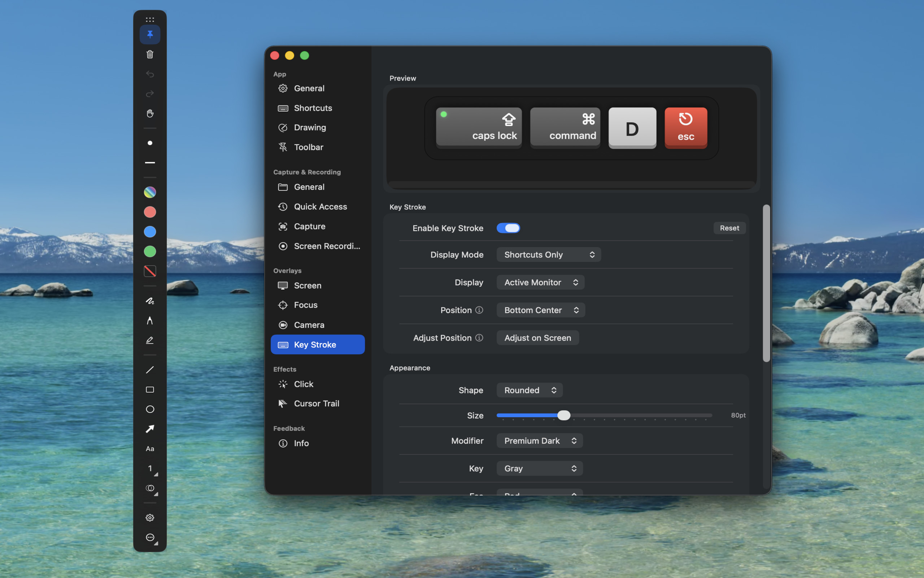Select the compass-shaped pen tool
The width and height of the screenshot is (924, 578).
tap(150, 321)
